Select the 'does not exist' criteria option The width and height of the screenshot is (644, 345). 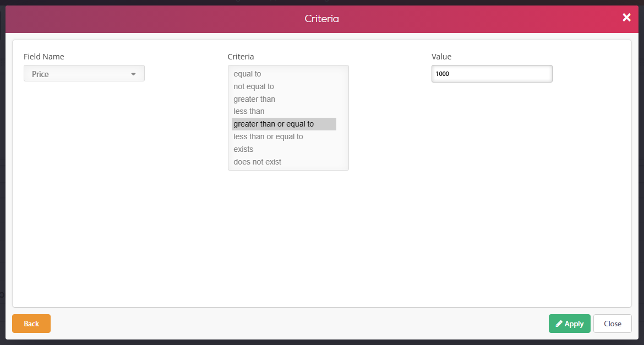(284, 162)
